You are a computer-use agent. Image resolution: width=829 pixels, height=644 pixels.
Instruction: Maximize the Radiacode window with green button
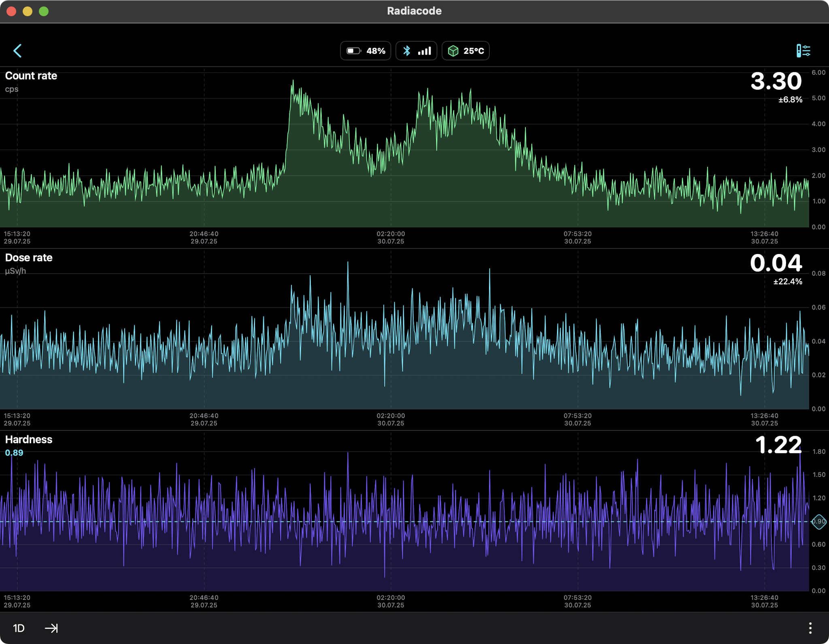[x=44, y=11]
